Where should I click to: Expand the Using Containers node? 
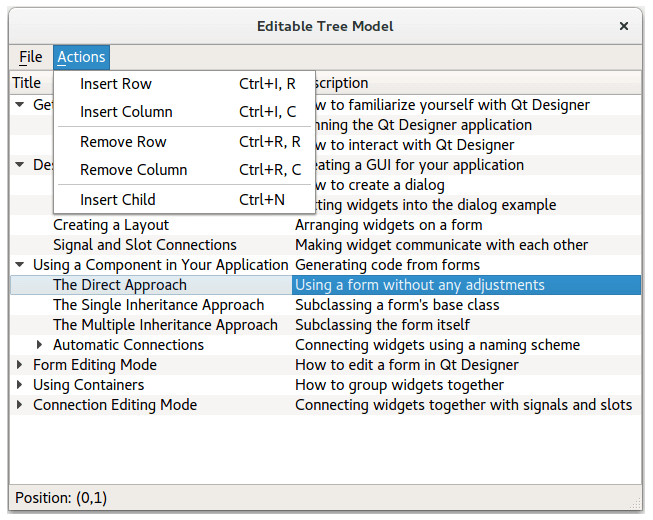click(x=20, y=385)
